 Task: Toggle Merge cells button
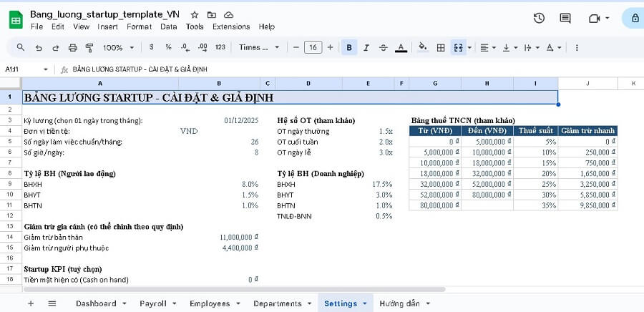click(459, 48)
